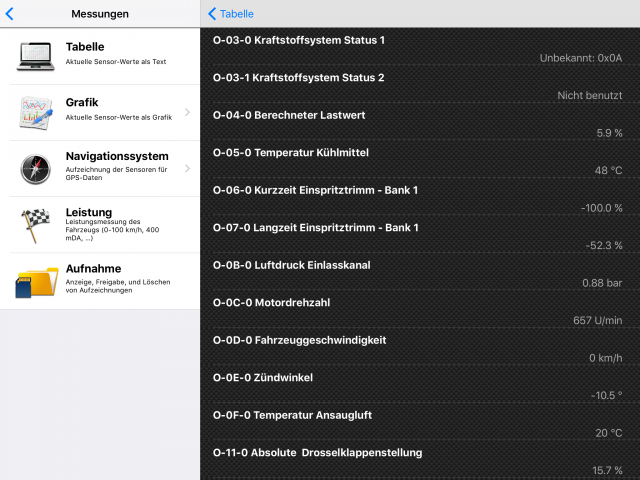
Task: Click the 0 km/h speed value
Action: (x=606, y=358)
